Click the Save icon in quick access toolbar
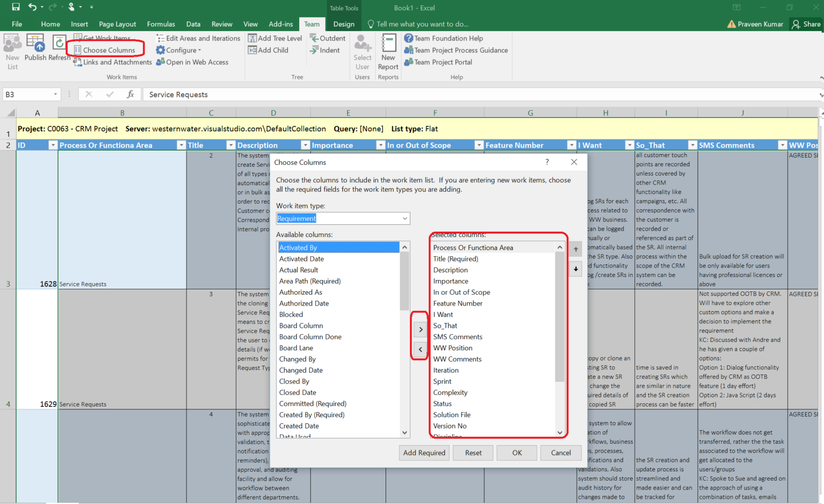 (16, 7)
